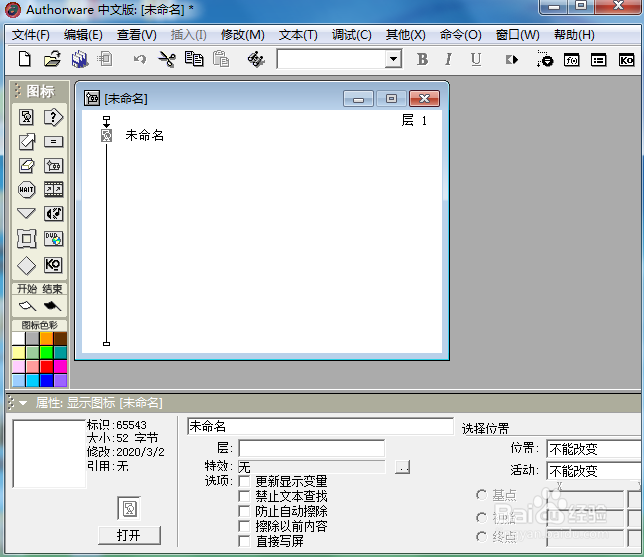The image size is (644, 557).
Task: Select the WAIT icon in palette
Action: [x=27, y=190]
